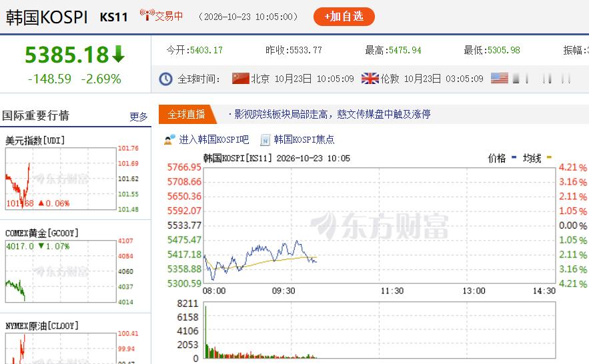Click the yellow 均线 legend marker
Image resolution: width=589 pixels, height=364 pixels.
click(549, 157)
